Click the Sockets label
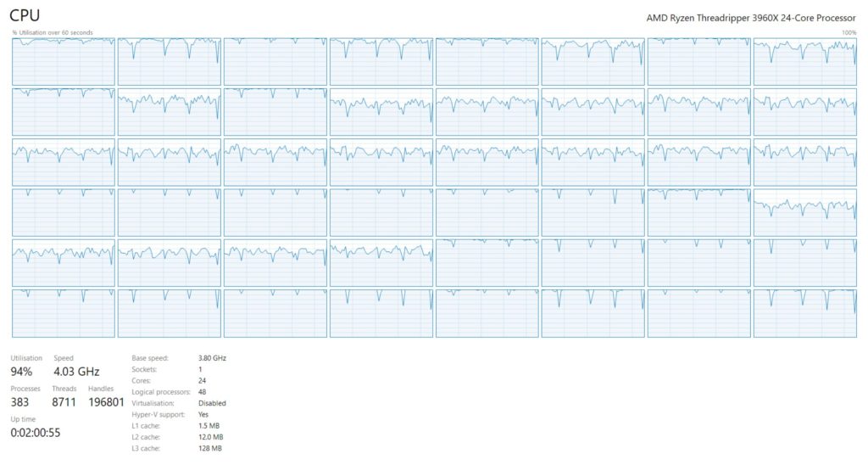The image size is (868, 465). pyautogui.click(x=144, y=369)
